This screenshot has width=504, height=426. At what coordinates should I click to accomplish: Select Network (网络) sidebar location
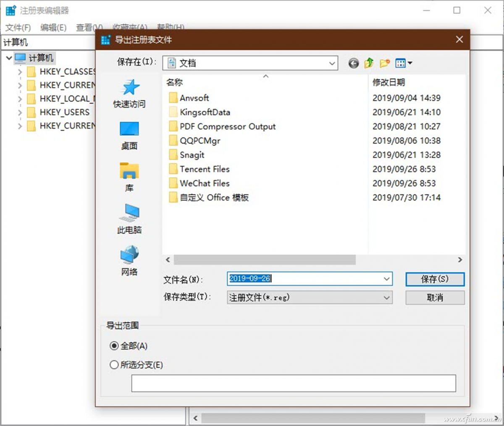[x=129, y=261]
